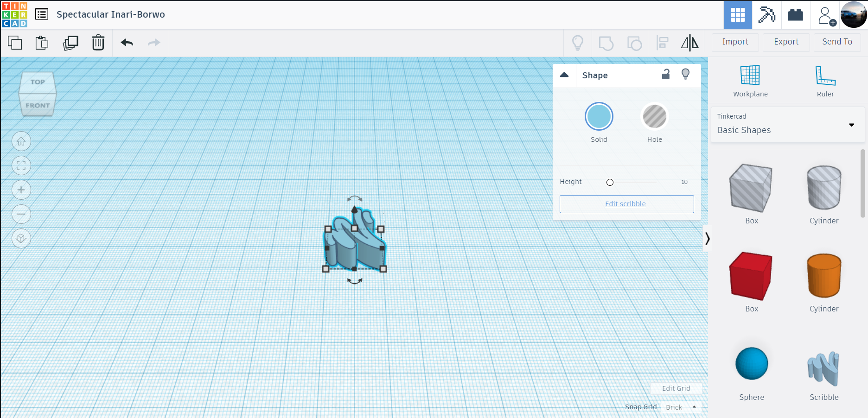Switch to orthographic view cube icon
868x418 pixels.
(21, 238)
